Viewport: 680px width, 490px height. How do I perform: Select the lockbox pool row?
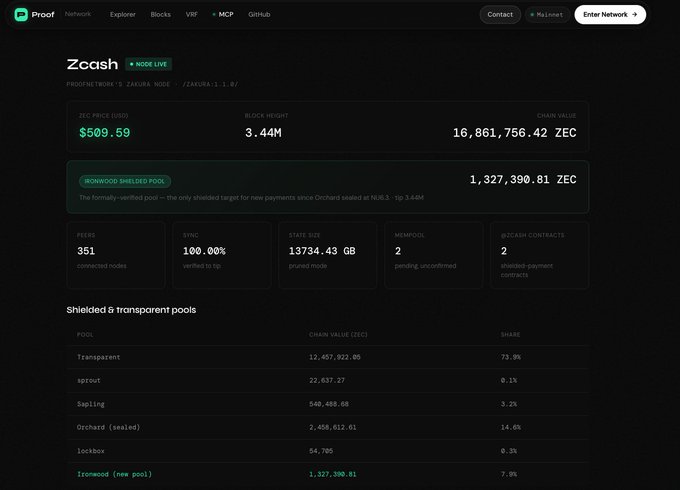[327, 451]
